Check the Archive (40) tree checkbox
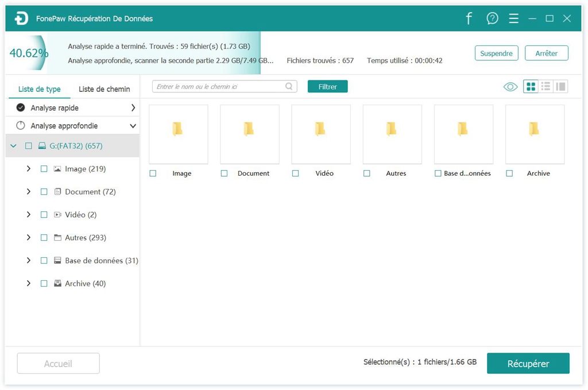588x390 pixels. [x=44, y=283]
